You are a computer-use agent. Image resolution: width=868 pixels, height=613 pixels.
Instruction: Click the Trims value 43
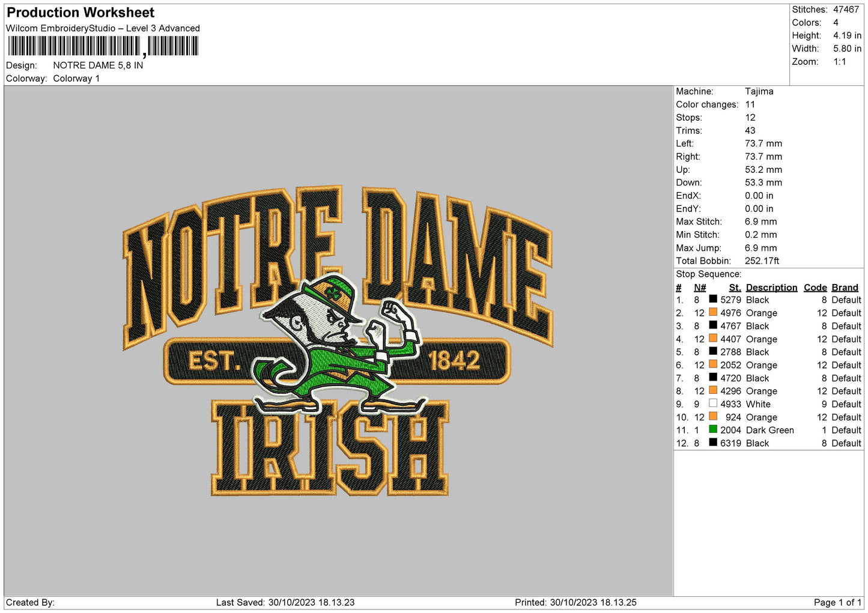coord(750,131)
